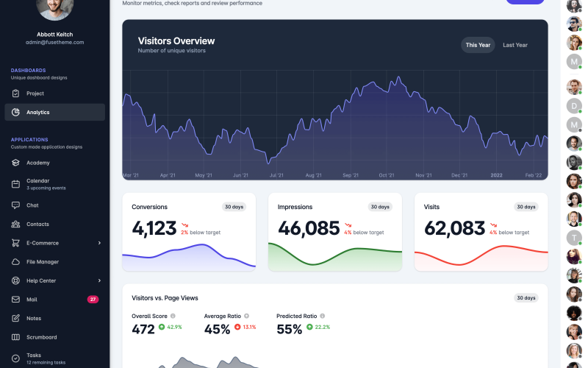Click the Conversions 30 days badge

point(234,207)
